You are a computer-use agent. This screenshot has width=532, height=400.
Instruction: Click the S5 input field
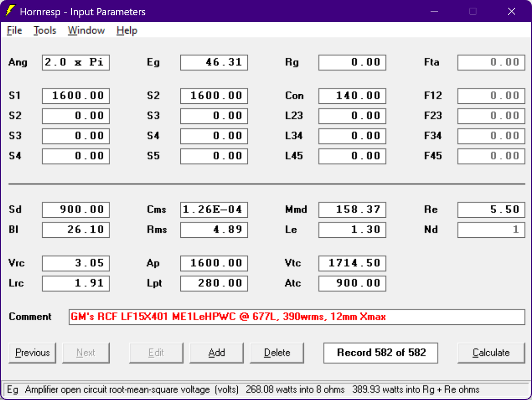pos(214,156)
